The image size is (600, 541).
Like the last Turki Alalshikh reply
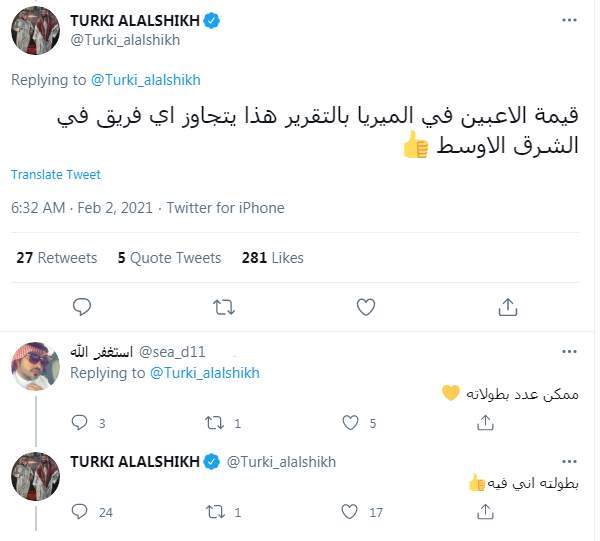(349, 512)
